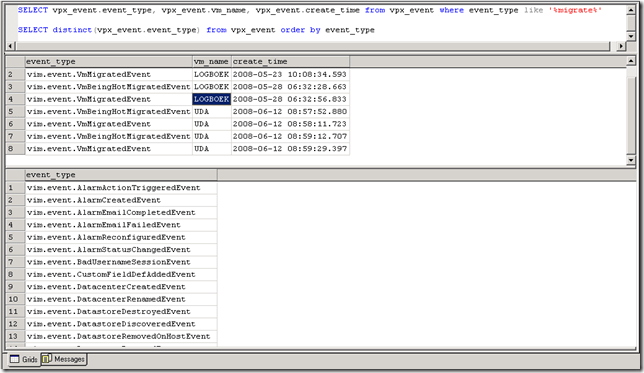The image size is (644, 373).
Task: Click cell 2008-06-12 08:57:52.880
Action: click(290, 111)
